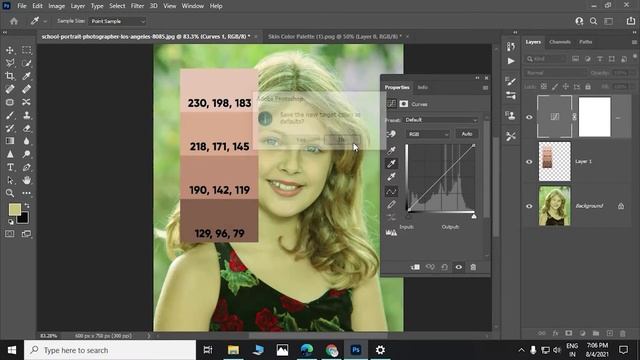Select draw curve pencil icon in Properties
Image resolution: width=640 pixels, height=360 pixels.
coord(391,204)
